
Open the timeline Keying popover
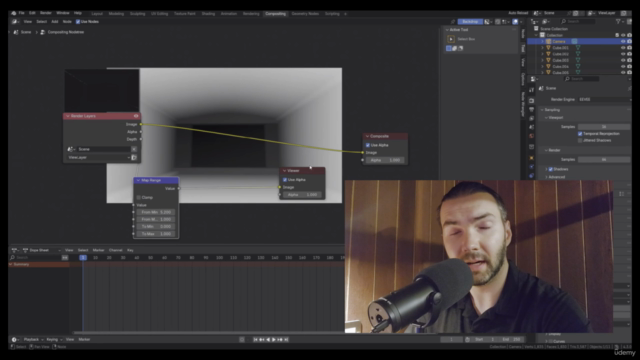coord(53,339)
